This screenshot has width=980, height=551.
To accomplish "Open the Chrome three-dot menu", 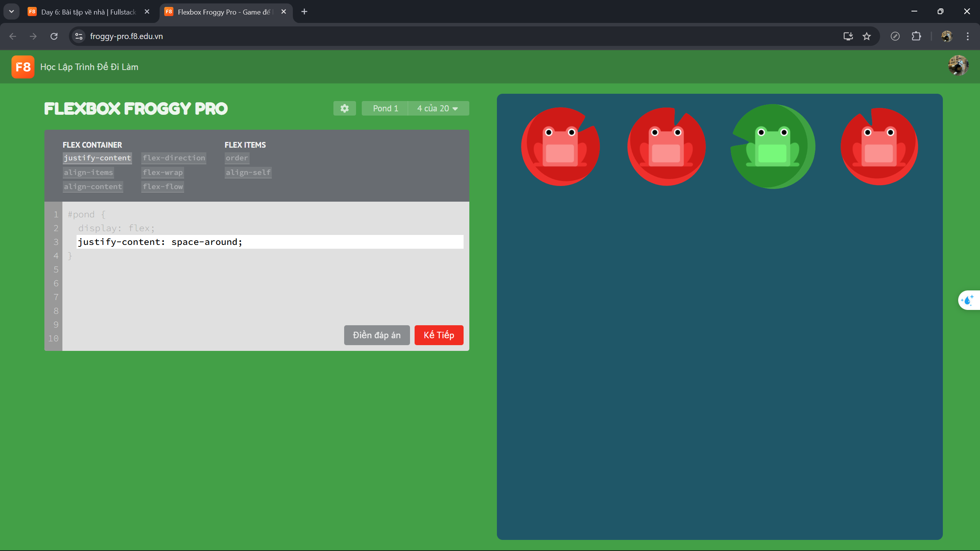I will (968, 36).
